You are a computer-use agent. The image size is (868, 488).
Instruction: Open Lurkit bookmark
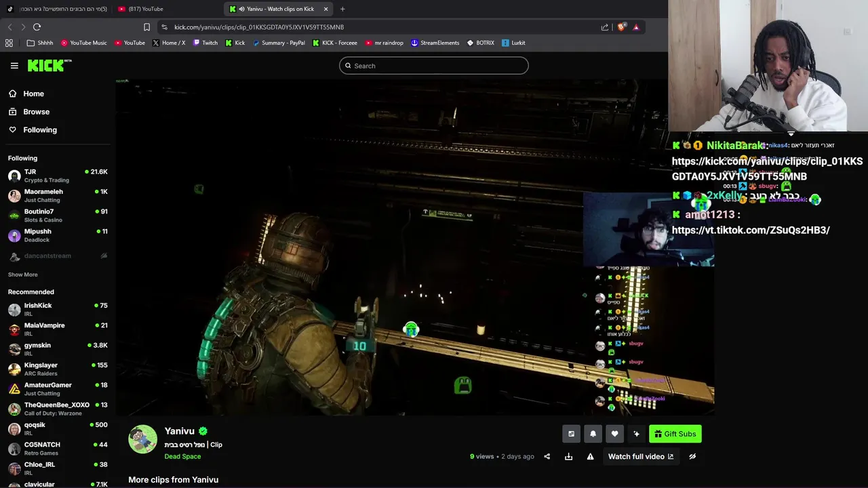[513, 43]
